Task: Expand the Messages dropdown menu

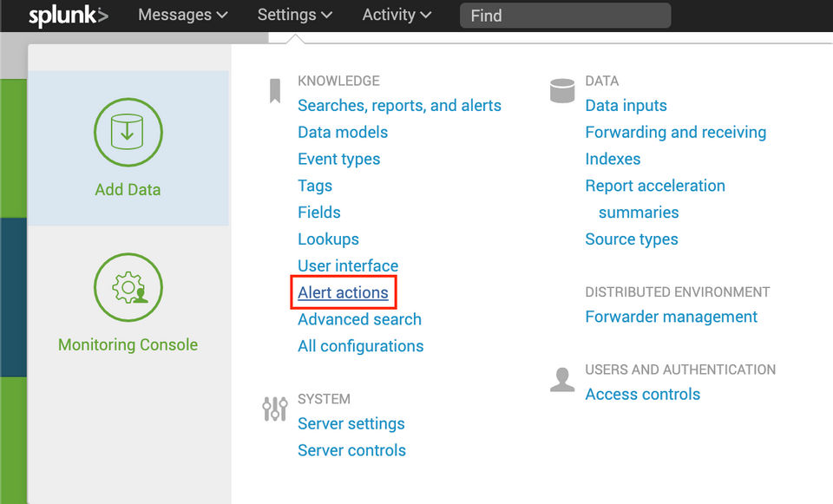Action: (183, 15)
